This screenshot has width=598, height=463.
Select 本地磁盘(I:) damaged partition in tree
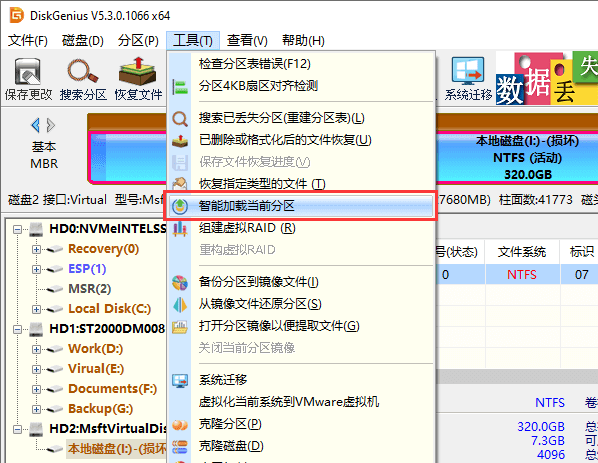(117, 449)
